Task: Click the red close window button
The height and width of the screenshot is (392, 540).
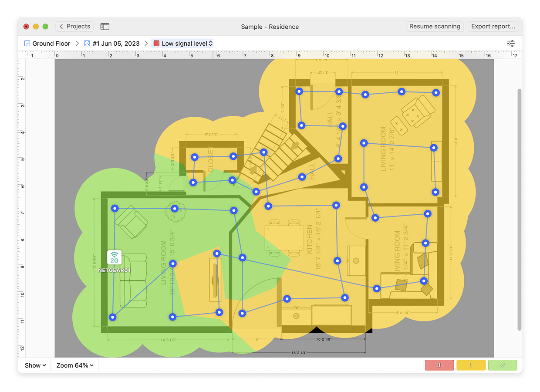Action: click(26, 27)
